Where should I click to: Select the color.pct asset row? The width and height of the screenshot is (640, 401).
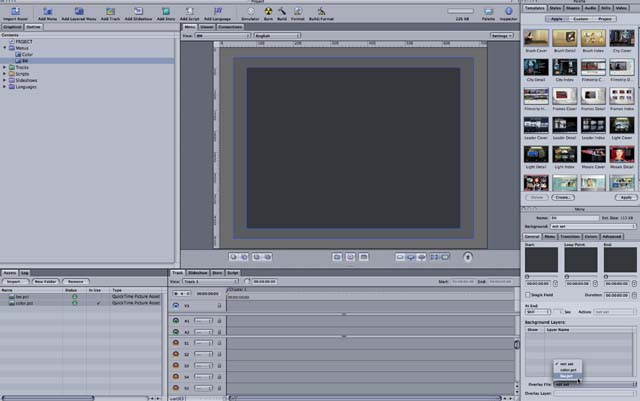pyautogui.click(x=81, y=303)
